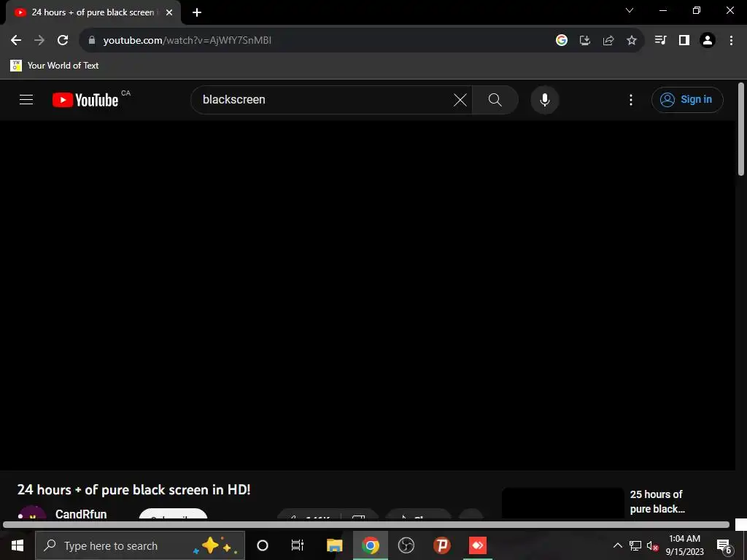This screenshot has height=560, width=747.
Task: Start voice search with the microphone
Action: pos(544,100)
